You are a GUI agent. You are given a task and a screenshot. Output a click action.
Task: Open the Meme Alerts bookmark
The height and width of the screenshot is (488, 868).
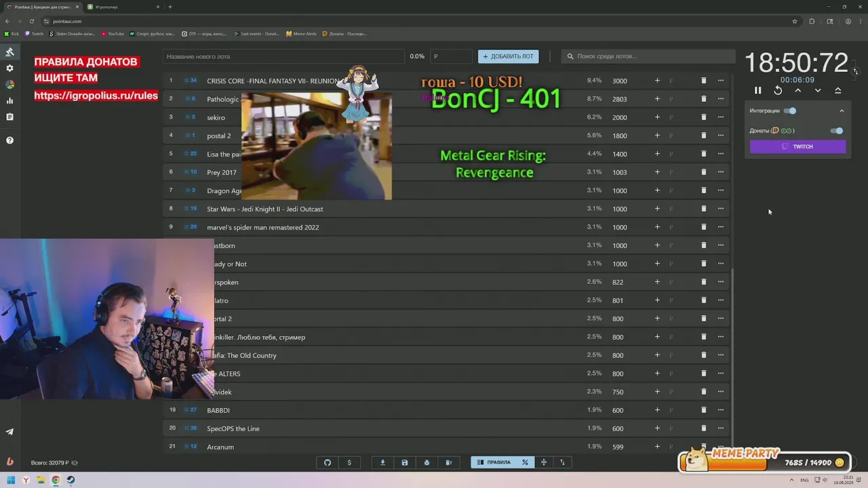point(301,33)
